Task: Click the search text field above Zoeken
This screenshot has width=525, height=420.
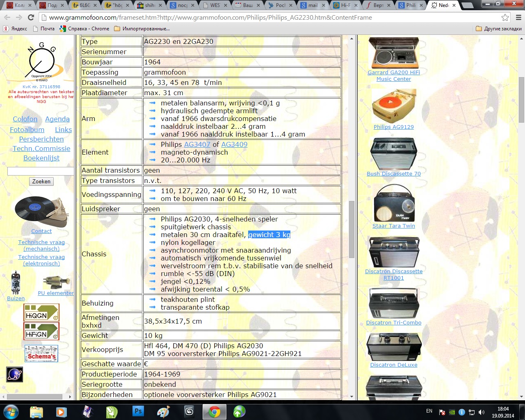Action: point(41,171)
